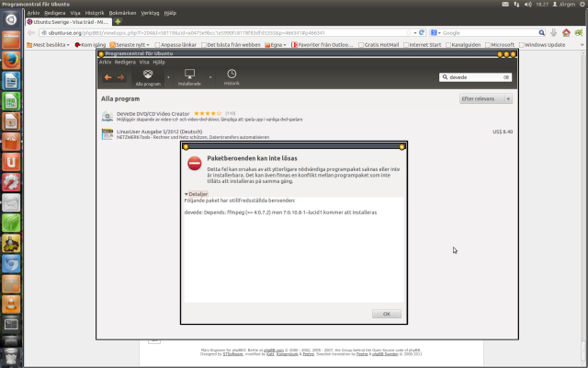
Task: Show Alla program in Programcentral
Action: pyautogui.click(x=148, y=77)
